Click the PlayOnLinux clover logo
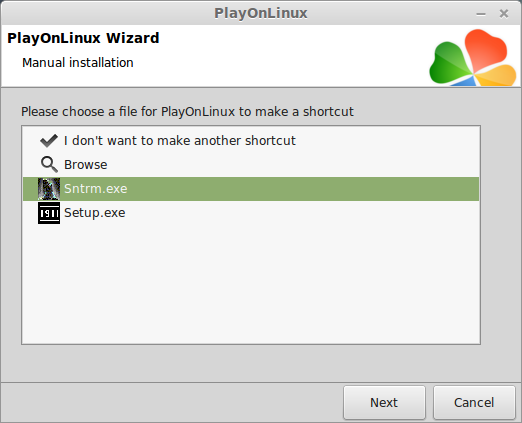This screenshot has height=423, width=522. [x=473, y=57]
